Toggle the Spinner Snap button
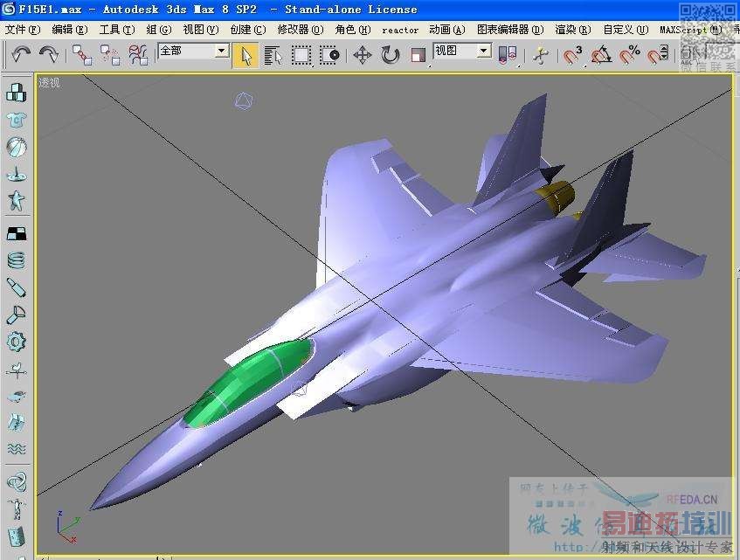The width and height of the screenshot is (740, 560). coord(657,55)
